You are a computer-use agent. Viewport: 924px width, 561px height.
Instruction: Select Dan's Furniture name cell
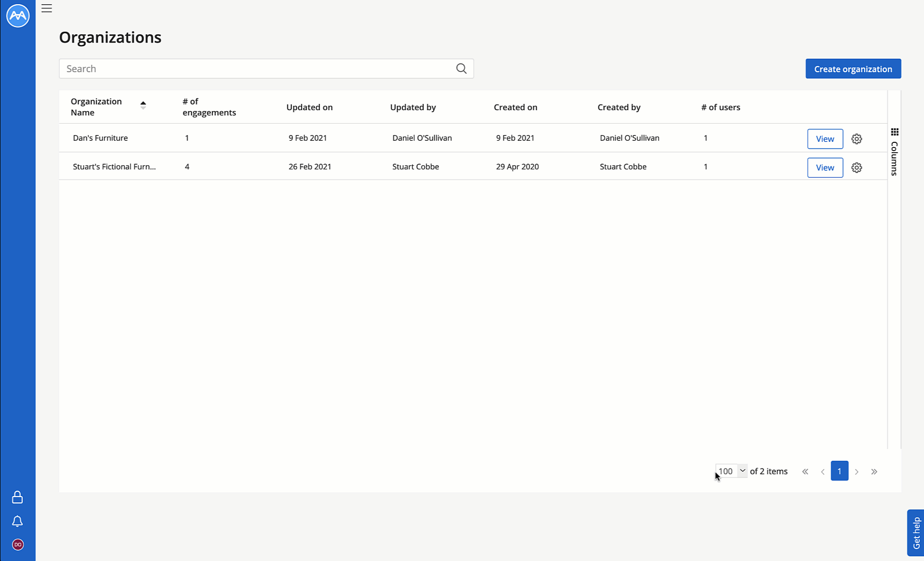point(100,138)
